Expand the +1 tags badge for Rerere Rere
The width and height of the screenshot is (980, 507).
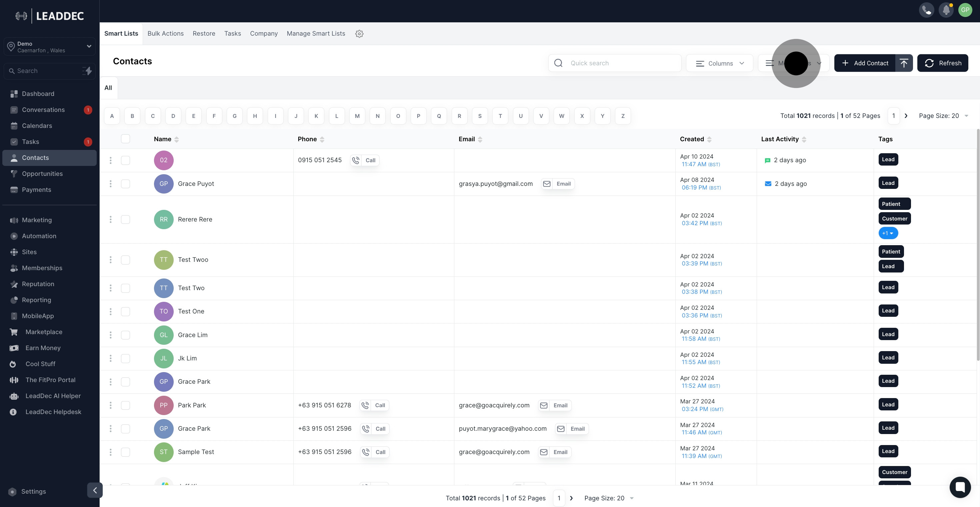pos(888,234)
